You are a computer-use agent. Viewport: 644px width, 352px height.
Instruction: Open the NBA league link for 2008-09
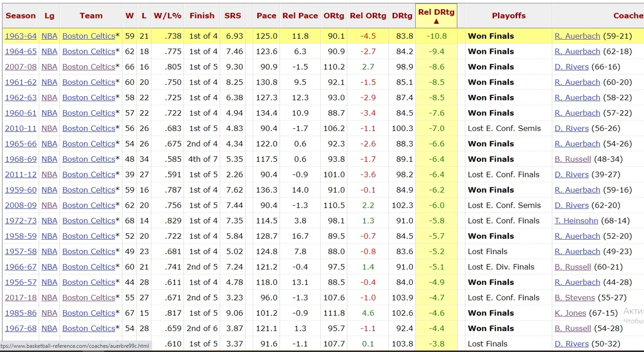49,205
